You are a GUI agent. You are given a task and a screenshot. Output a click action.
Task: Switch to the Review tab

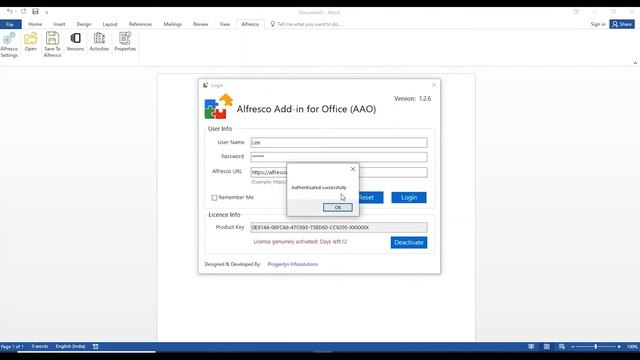pyautogui.click(x=200, y=24)
